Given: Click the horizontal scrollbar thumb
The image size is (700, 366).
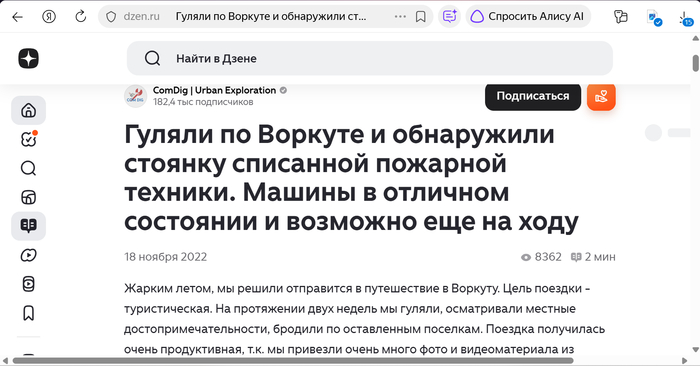Looking at the screenshot, I should coord(293,361).
